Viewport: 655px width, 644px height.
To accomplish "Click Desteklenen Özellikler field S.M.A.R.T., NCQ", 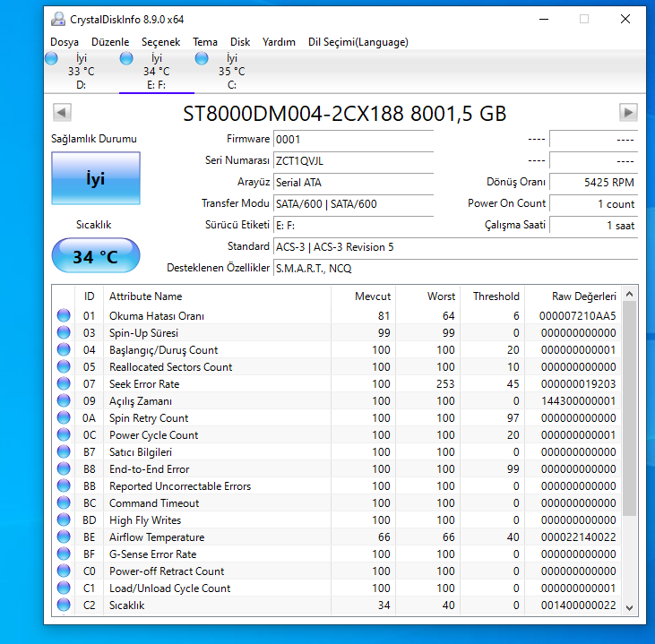I will [456, 268].
